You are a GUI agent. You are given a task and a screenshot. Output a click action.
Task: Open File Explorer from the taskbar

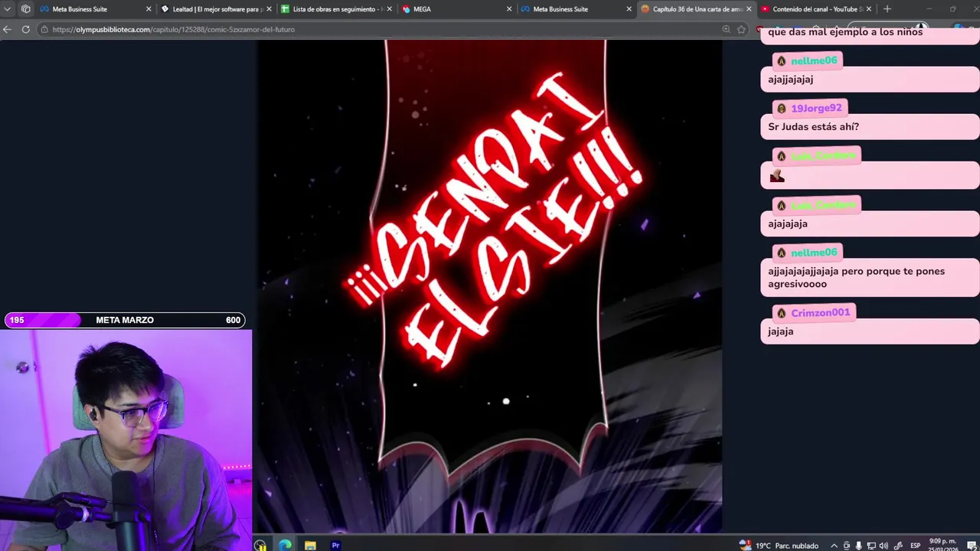click(x=310, y=545)
